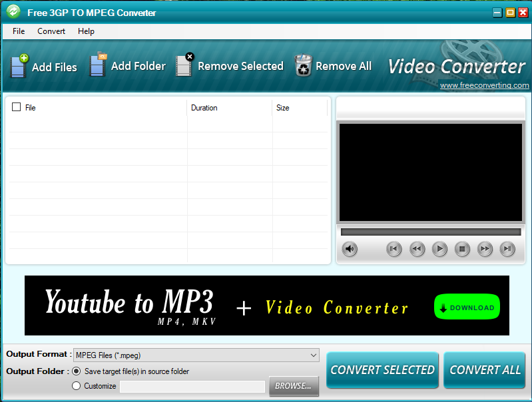Select the Customize output folder option
This screenshot has height=402, width=532.
(x=77, y=386)
